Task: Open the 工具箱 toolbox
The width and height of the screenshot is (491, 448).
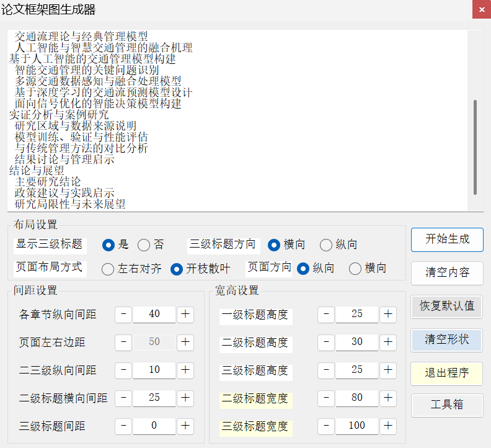Action: [x=446, y=405]
